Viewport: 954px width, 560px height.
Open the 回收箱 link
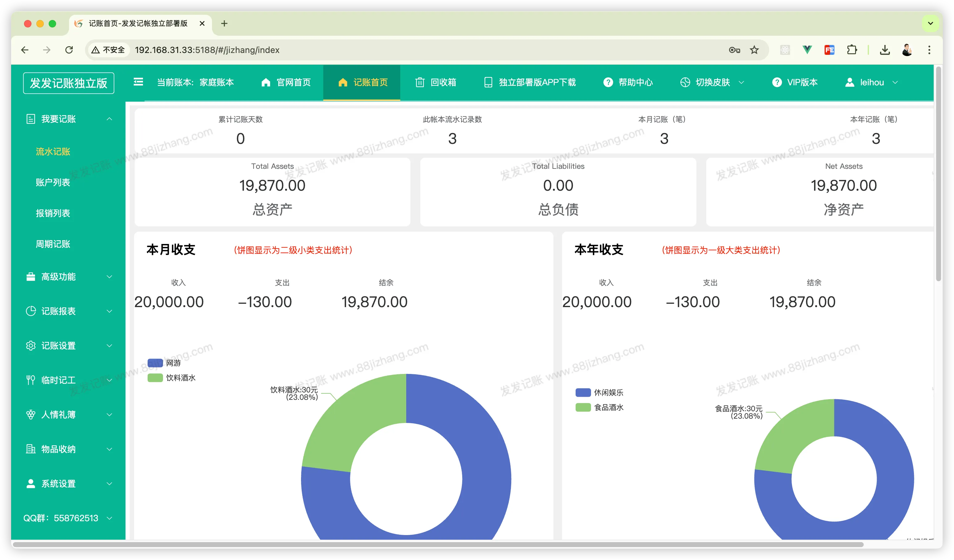[435, 83]
